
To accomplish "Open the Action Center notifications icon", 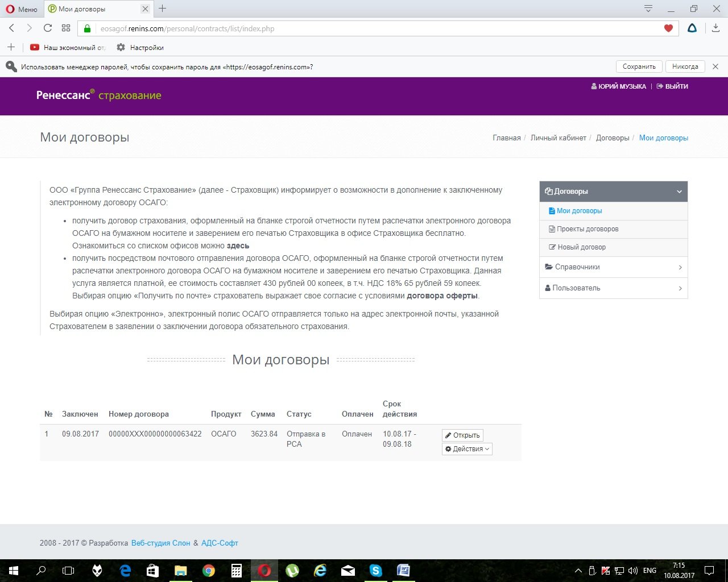I will [x=709, y=571].
